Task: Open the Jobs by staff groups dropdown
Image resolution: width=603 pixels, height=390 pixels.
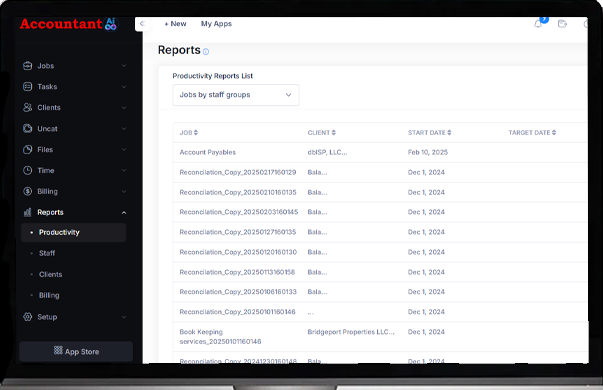Action: (x=236, y=95)
